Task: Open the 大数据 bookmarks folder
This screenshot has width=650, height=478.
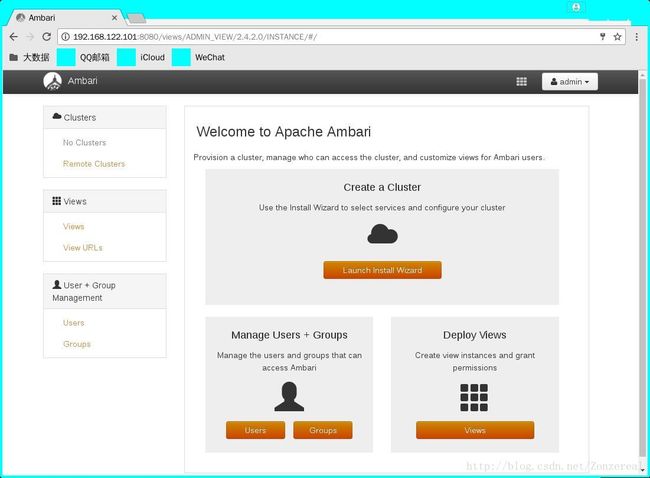Action: 29,57
